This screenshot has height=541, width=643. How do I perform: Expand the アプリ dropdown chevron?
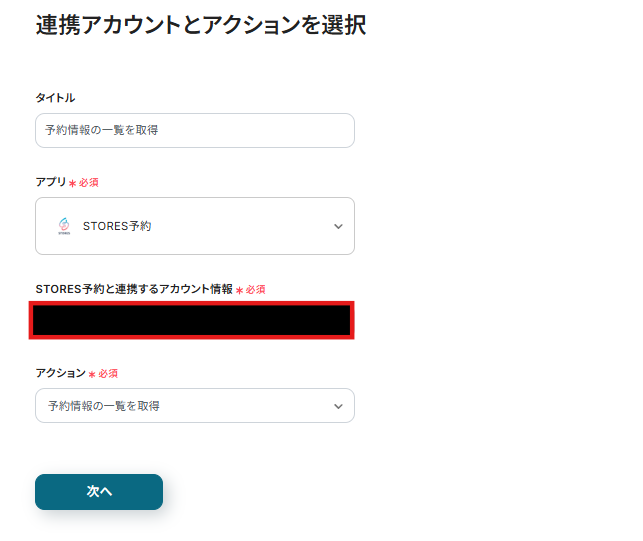pyautogui.click(x=338, y=227)
